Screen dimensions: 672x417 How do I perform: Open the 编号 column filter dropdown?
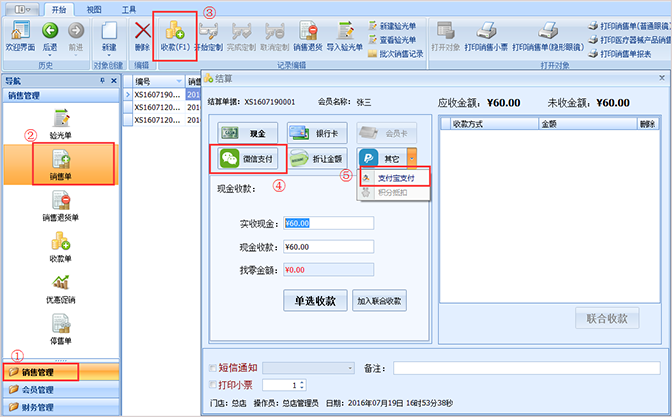[179, 81]
